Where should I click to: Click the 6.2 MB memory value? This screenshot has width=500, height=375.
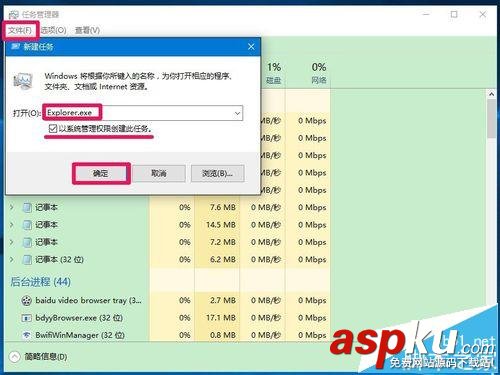223,259
